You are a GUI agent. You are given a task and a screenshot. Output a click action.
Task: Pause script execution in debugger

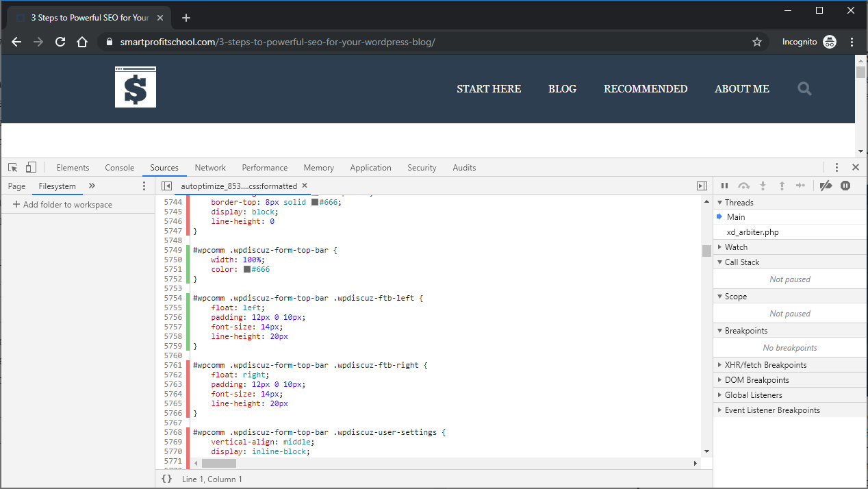[724, 186]
